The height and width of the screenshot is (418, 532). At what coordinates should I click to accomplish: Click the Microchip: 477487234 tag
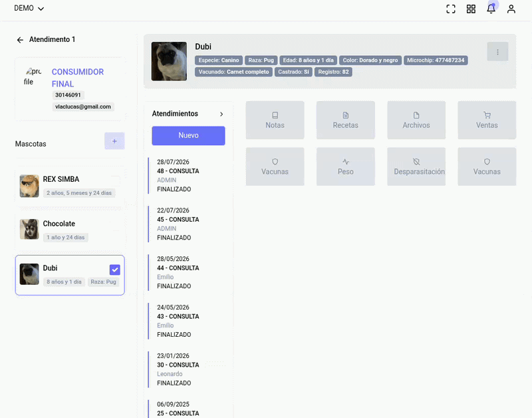pos(436,60)
